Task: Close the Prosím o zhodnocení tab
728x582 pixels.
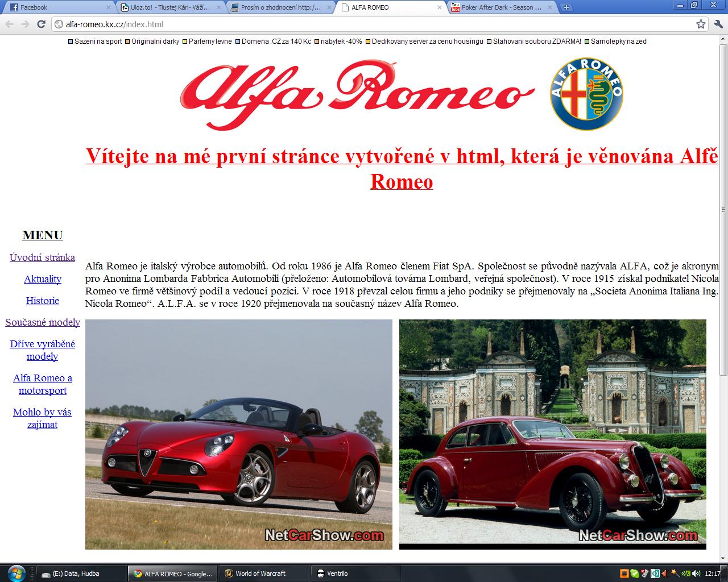Action: coord(329,7)
